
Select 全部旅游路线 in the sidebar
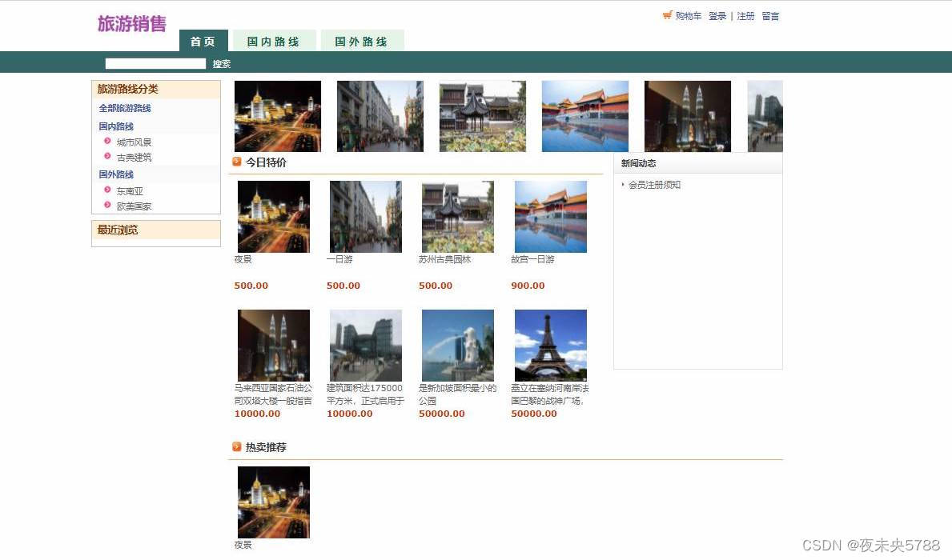pos(125,108)
